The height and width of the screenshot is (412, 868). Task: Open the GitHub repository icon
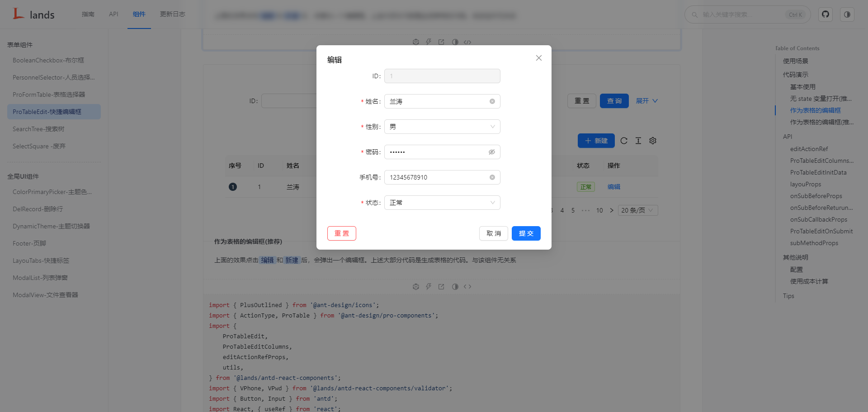tap(826, 14)
